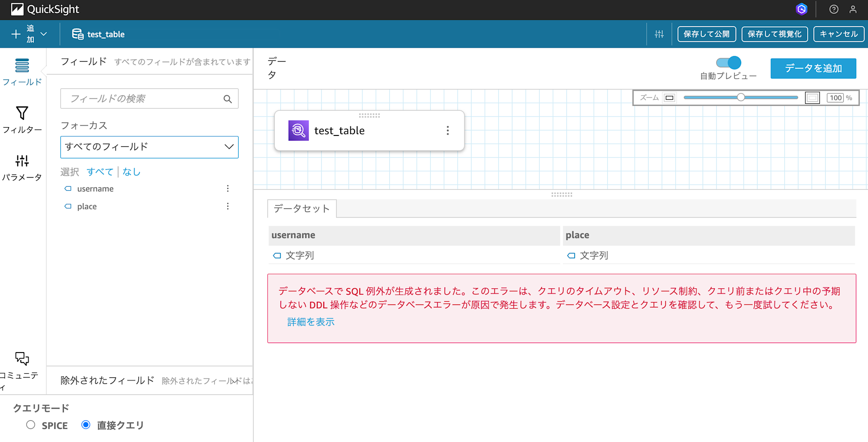Image resolution: width=868 pixels, height=442 pixels.
Task: Click the place column header
Action: click(x=709, y=235)
